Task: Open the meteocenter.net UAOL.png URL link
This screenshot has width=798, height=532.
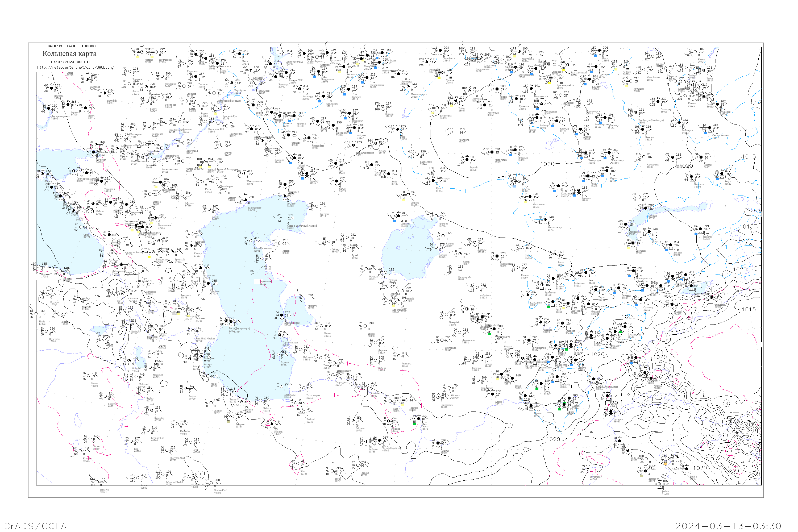Action: (x=75, y=68)
